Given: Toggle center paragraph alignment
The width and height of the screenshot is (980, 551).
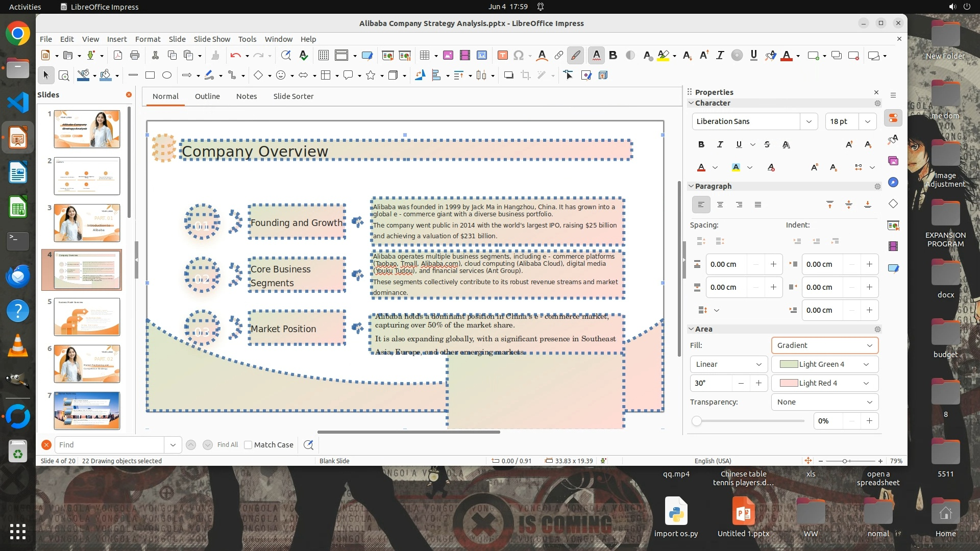Looking at the screenshot, I should 720,205.
